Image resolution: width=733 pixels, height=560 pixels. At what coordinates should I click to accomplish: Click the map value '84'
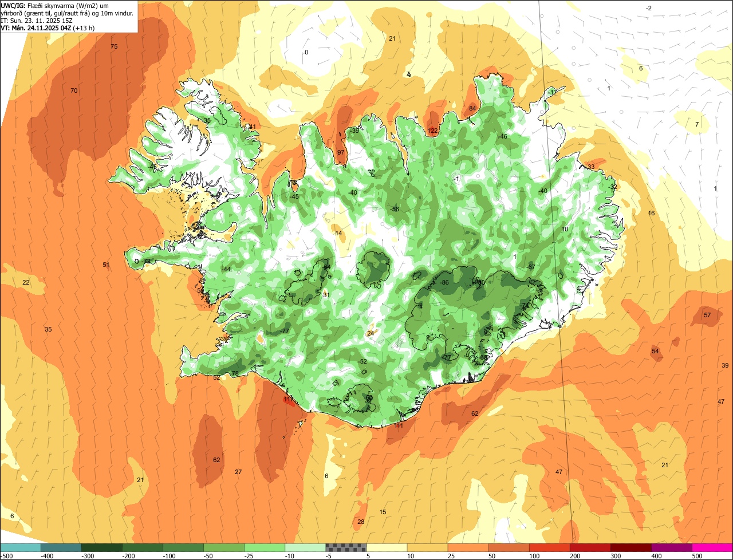click(472, 108)
